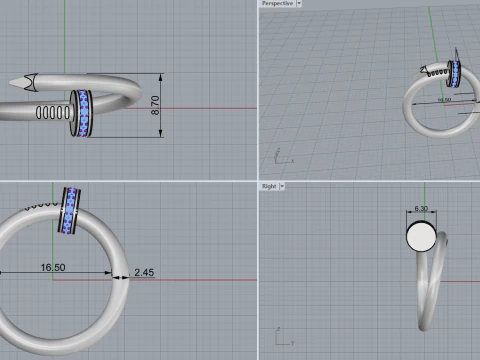Select the engraved grooves on the nail shaft
Screen dimensions: 480x360
(x=53, y=113)
